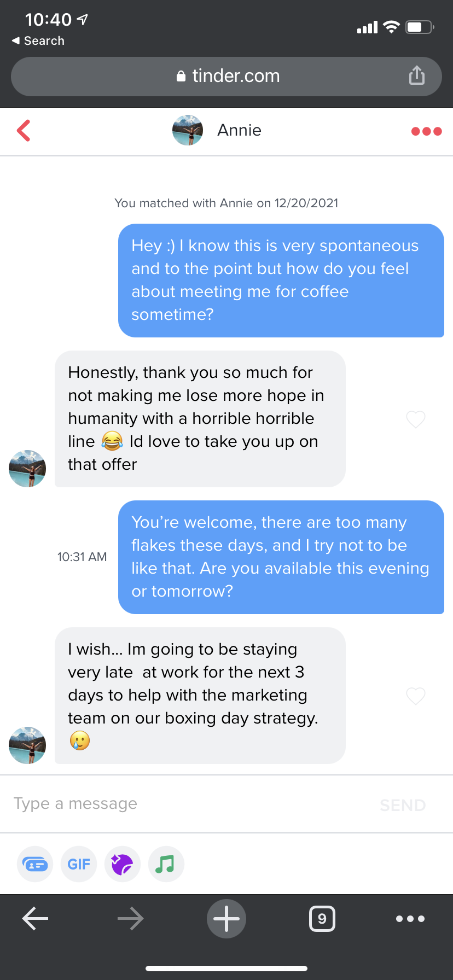This screenshot has height=980, width=453.
Task: Open a new tab with the plus button
Action: click(x=226, y=919)
